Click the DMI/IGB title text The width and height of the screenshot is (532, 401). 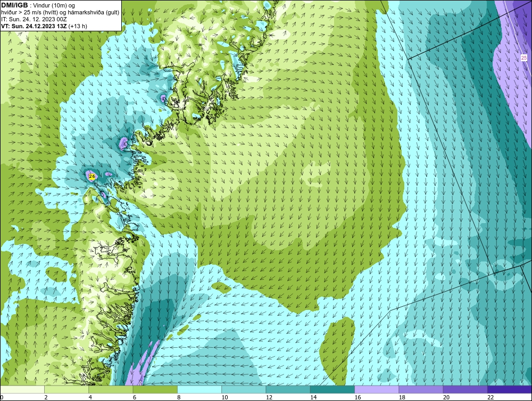click(14, 5)
